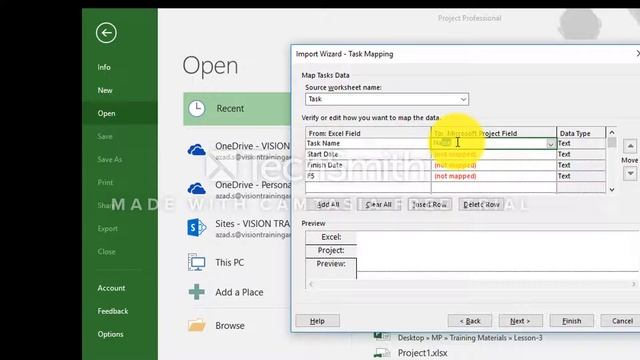Viewport: 640px width, 360px height.
Task: Click the Data Type column header
Action: click(x=581, y=133)
